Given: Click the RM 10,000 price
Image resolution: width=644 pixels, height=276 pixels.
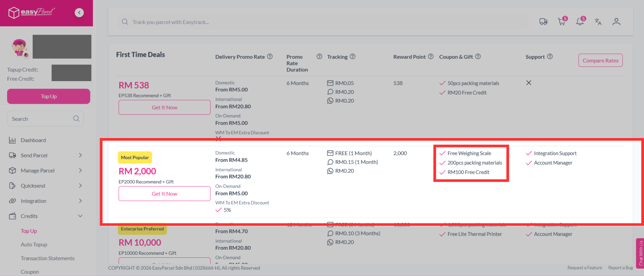Looking at the screenshot, I should coord(140,242).
